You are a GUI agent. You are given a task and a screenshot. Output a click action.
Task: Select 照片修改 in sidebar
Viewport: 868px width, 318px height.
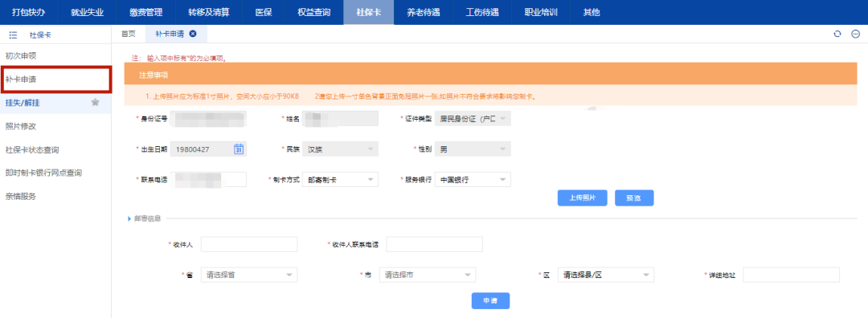[x=55, y=126]
